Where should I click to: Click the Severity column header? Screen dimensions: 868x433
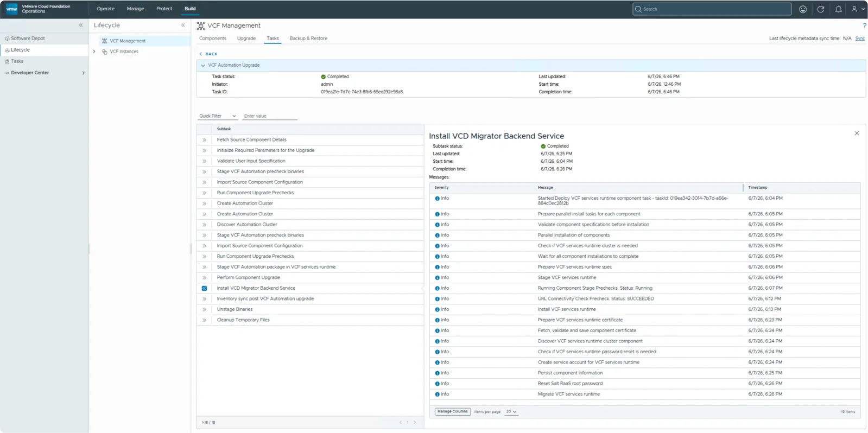tap(441, 188)
